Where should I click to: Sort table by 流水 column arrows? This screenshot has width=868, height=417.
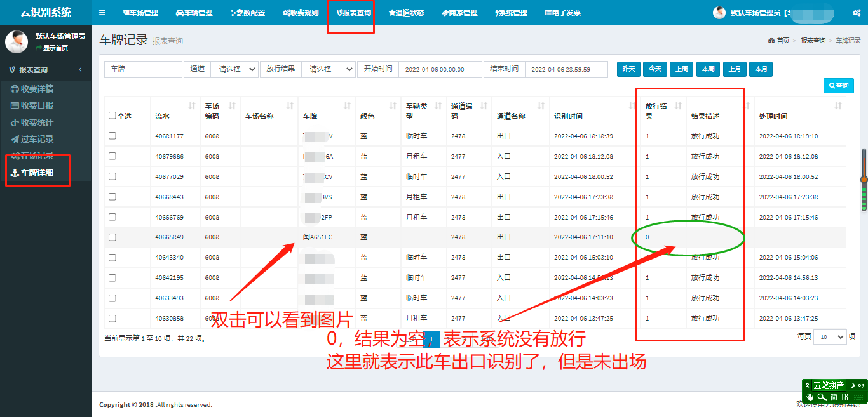(x=192, y=105)
